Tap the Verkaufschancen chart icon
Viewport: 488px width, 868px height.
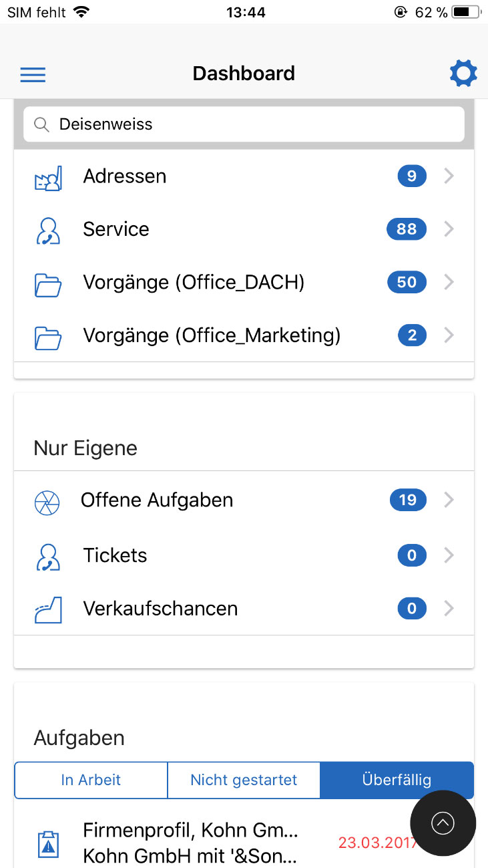coord(47,609)
